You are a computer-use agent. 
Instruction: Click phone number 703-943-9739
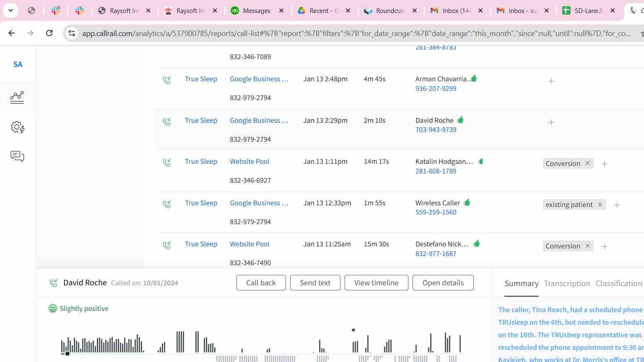coord(436,129)
